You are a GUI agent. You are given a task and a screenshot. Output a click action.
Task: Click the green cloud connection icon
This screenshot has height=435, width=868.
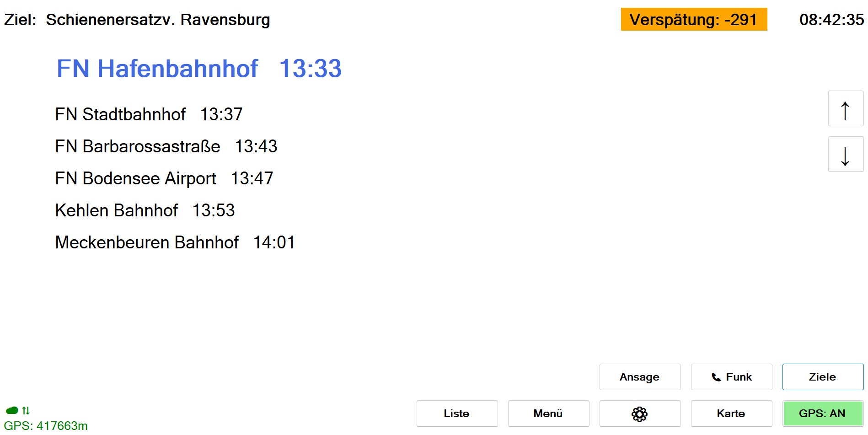(x=12, y=410)
